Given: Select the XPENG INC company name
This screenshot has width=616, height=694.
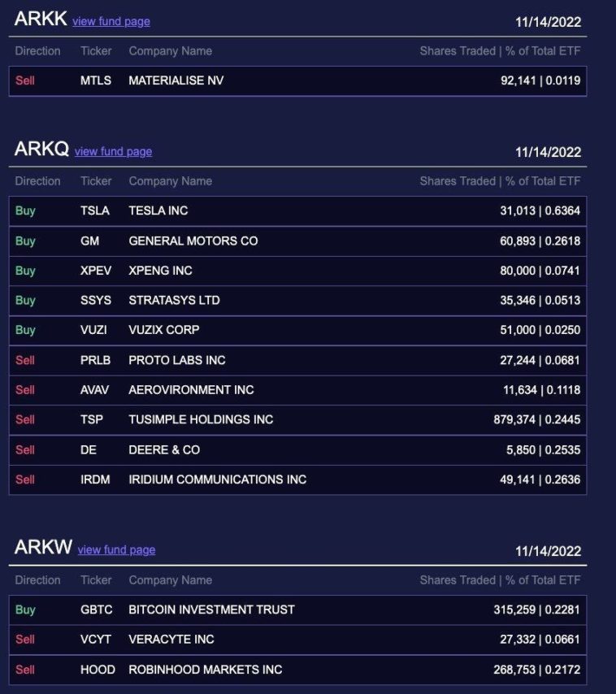Looking at the screenshot, I should point(160,271).
